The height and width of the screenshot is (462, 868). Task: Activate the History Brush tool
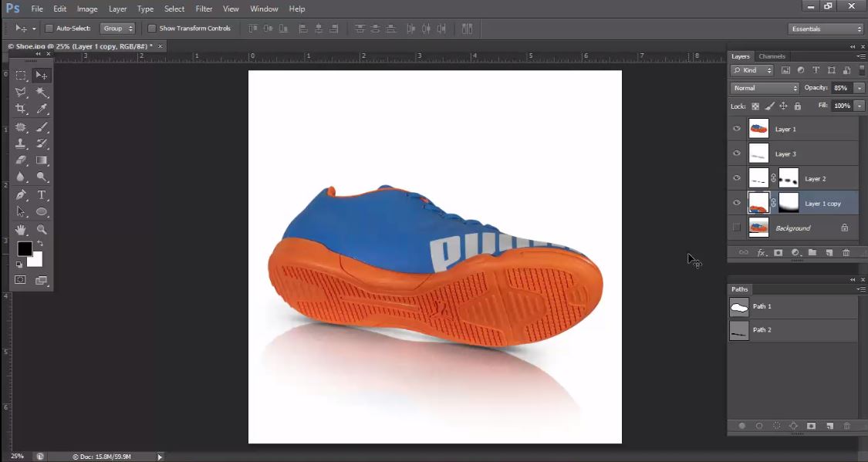click(x=42, y=144)
